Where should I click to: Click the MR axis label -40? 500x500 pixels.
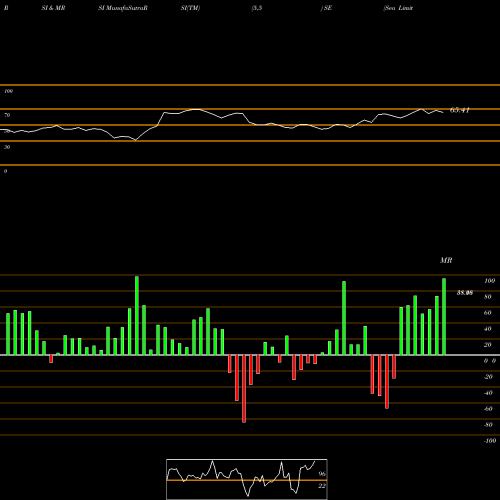click(488, 393)
